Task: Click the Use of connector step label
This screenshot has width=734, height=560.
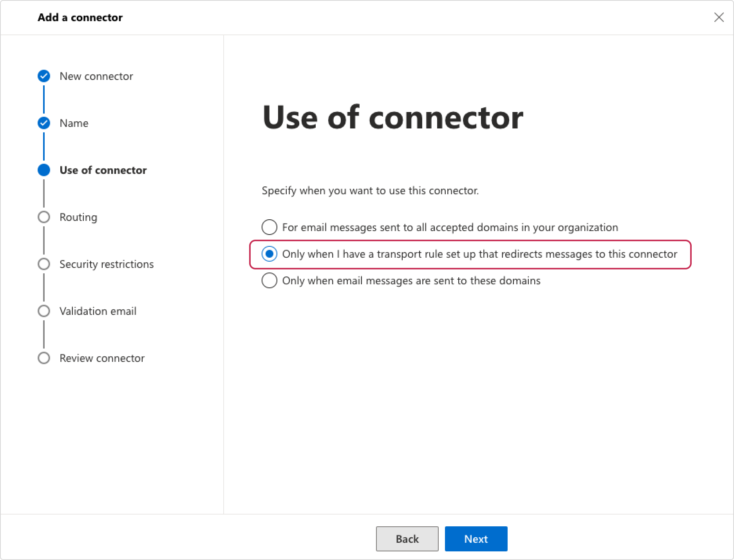Action: (x=103, y=170)
